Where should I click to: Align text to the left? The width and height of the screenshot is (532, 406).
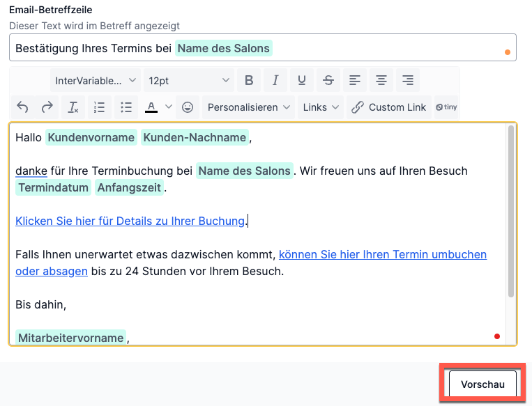[355, 80]
